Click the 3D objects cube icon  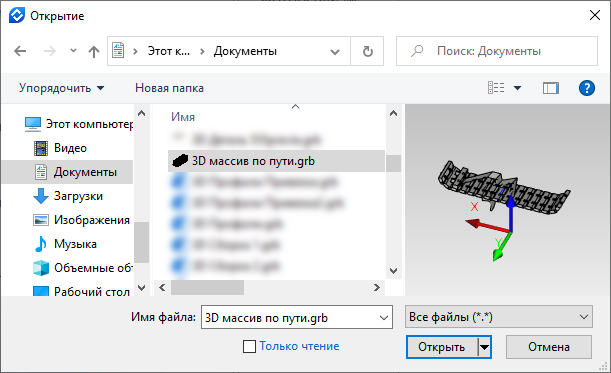pyautogui.click(x=41, y=268)
